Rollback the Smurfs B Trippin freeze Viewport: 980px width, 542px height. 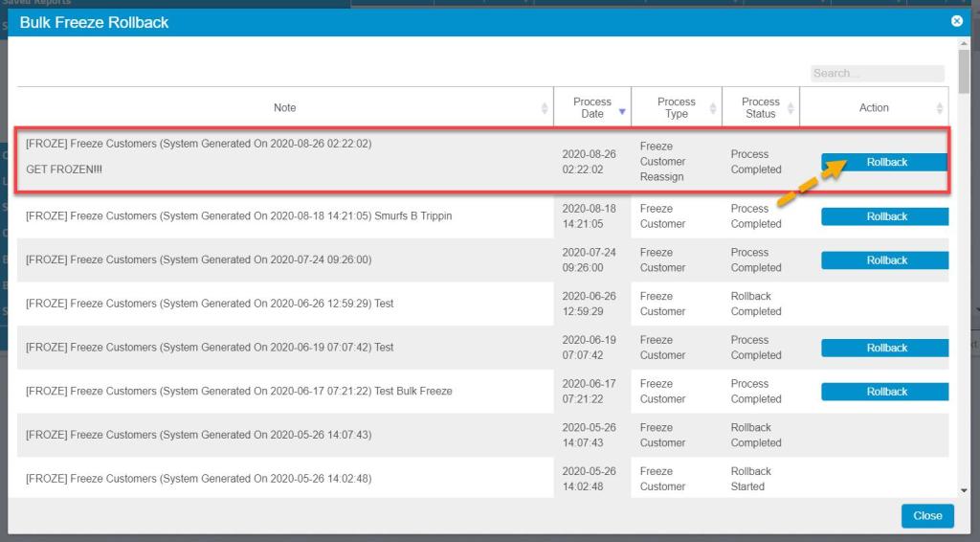point(884,216)
